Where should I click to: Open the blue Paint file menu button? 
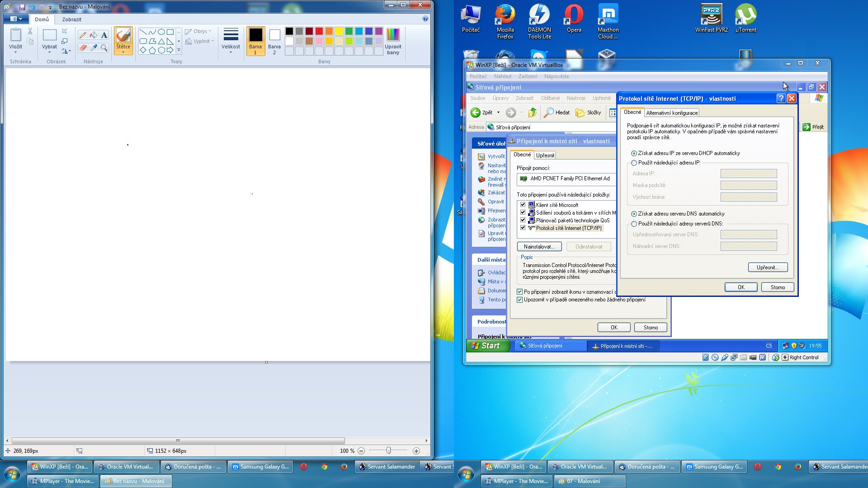[x=16, y=19]
